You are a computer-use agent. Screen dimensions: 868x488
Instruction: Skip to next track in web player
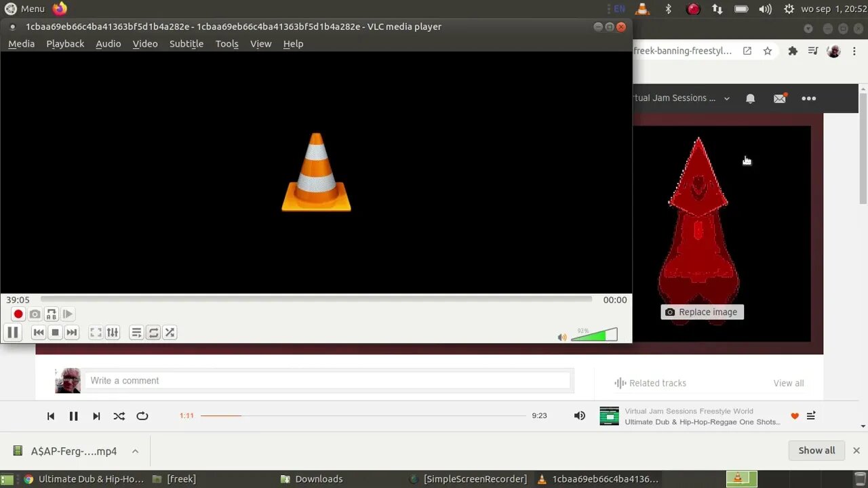point(96,416)
